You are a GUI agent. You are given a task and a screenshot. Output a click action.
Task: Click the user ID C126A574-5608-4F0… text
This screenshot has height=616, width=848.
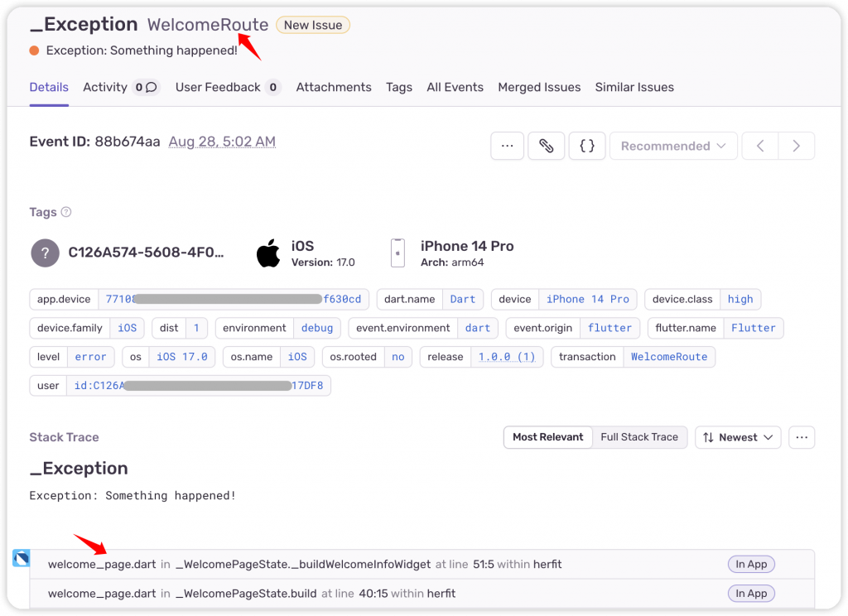(146, 253)
